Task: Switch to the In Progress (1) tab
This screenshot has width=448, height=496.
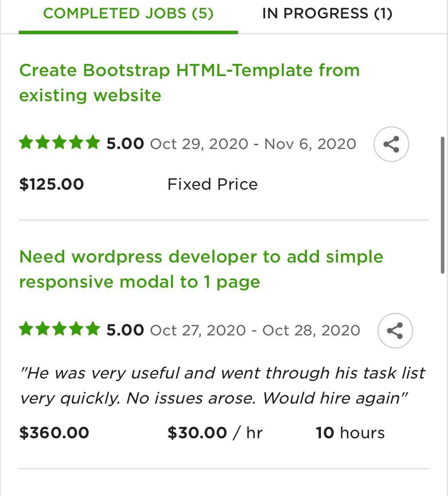Action: coord(327,14)
